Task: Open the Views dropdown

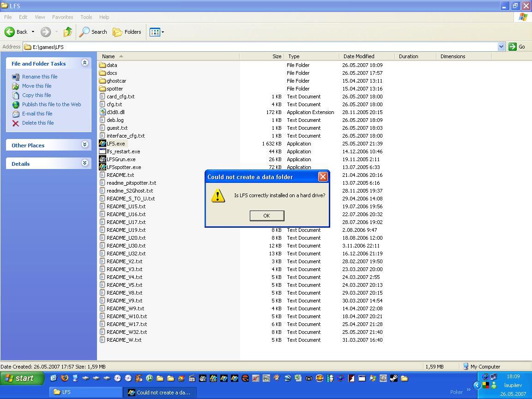Action: coord(157,32)
